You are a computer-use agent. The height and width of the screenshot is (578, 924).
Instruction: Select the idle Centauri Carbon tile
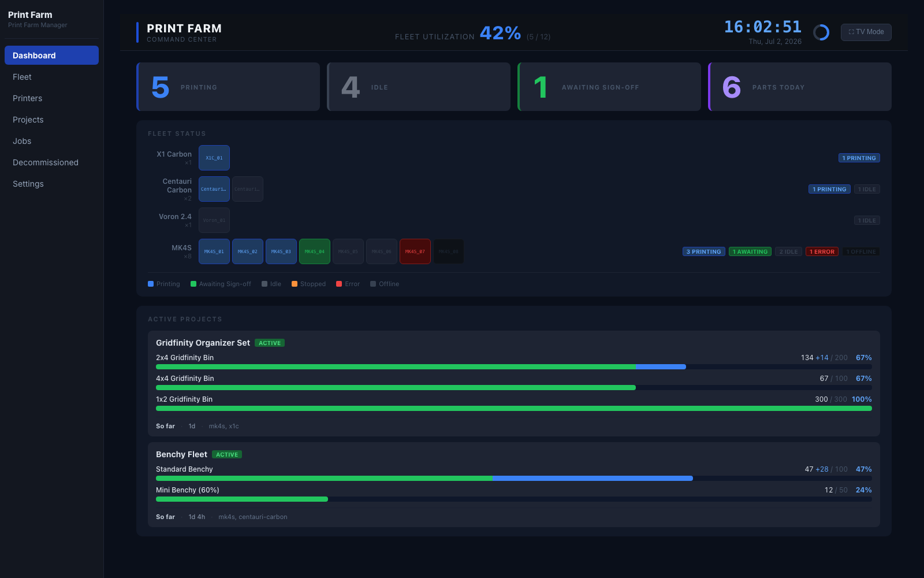pyautogui.click(x=248, y=189)
